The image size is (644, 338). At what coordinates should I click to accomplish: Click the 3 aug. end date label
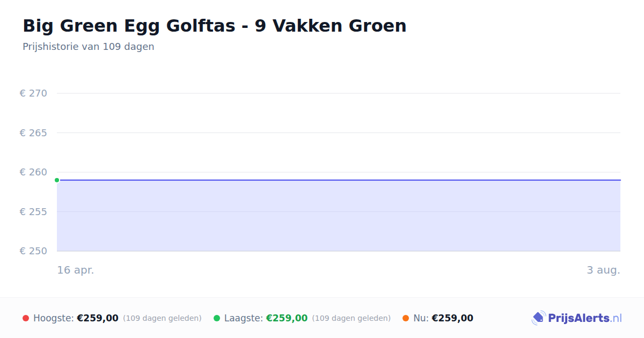(603, 270)
